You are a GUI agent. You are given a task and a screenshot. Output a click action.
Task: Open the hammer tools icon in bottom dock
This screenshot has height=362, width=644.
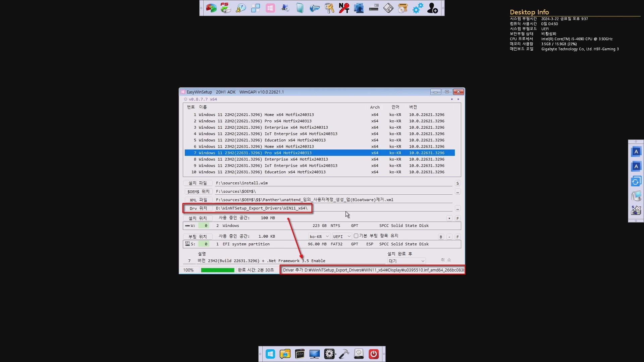click(x=344, y=354)
